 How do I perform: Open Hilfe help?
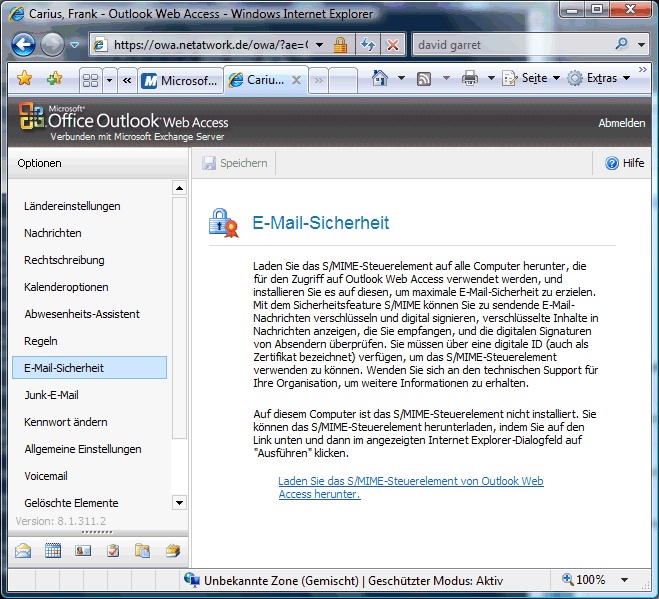click(x=625, y=163)
